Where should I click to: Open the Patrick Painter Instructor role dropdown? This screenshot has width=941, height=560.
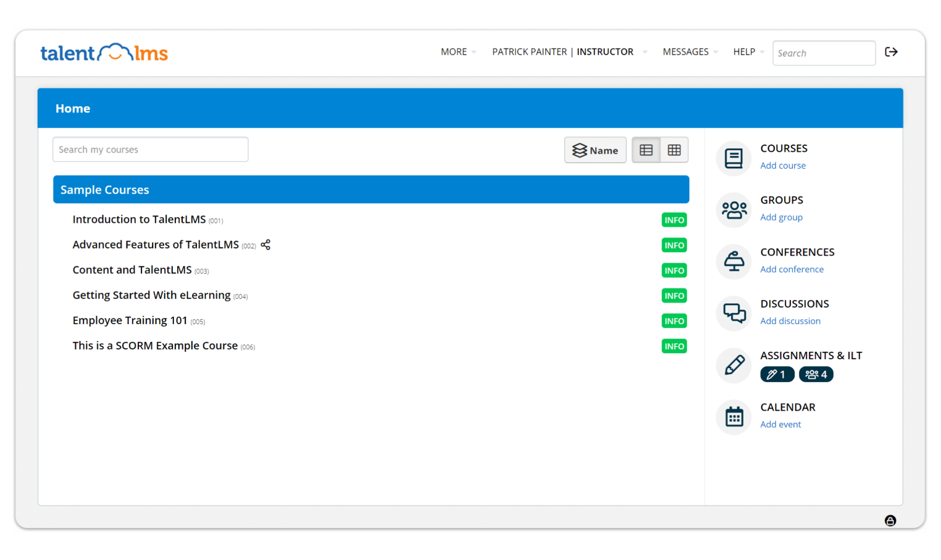pyautogui.click(x=569, y=52)
